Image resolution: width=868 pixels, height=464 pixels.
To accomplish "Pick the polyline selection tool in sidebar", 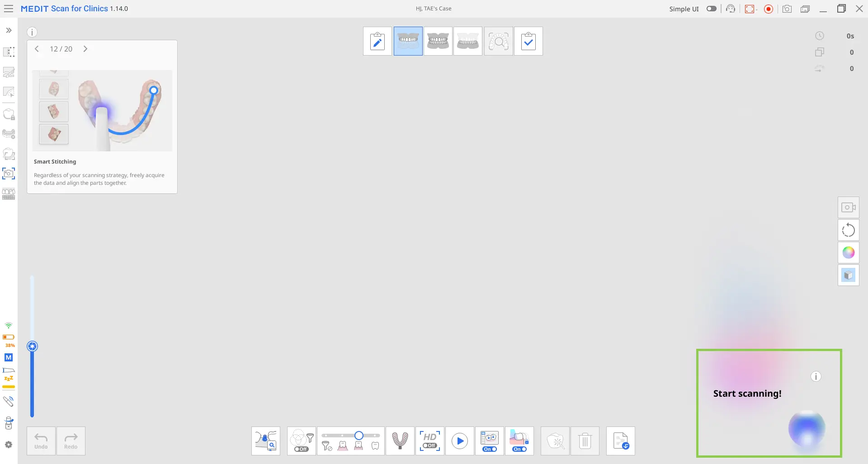I will [x=9, y=92].
